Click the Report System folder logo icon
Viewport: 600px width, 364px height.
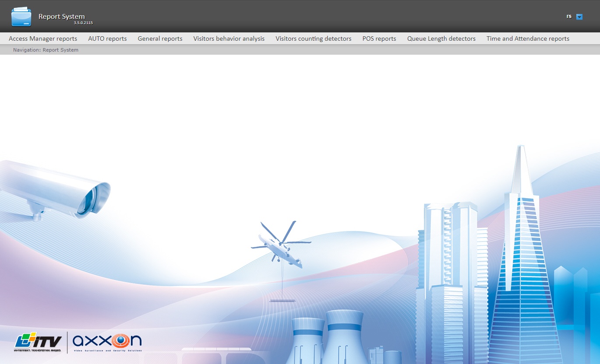point(21,17)
